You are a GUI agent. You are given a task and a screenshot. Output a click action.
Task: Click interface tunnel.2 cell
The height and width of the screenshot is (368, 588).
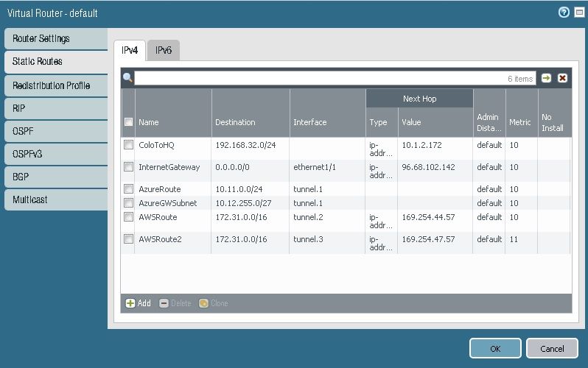308,217
